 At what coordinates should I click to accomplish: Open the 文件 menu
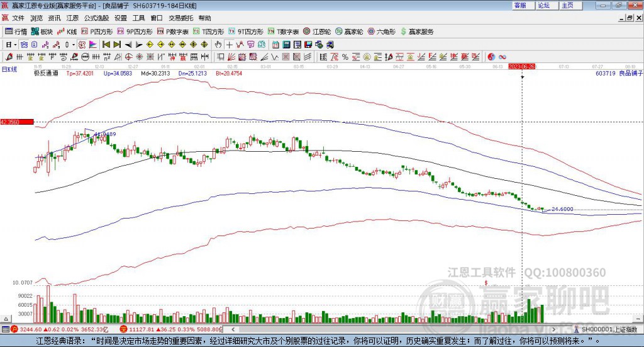pos(18,18)
